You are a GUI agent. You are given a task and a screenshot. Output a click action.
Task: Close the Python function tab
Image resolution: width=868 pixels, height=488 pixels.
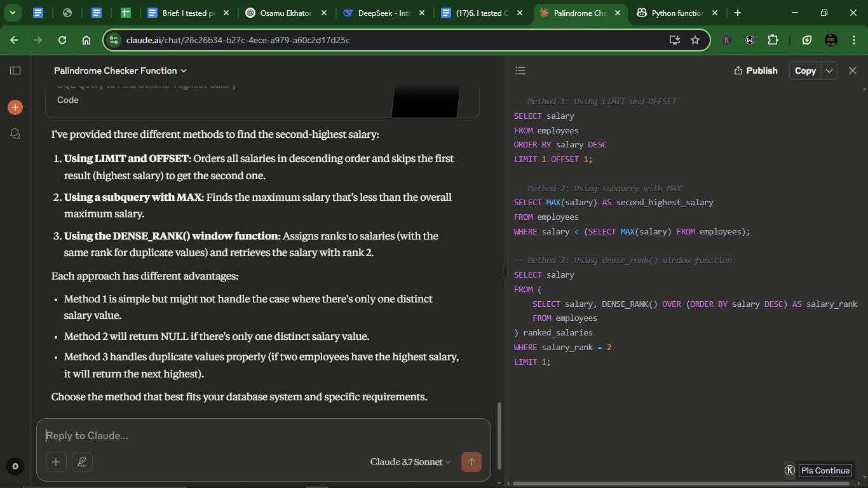715,13
